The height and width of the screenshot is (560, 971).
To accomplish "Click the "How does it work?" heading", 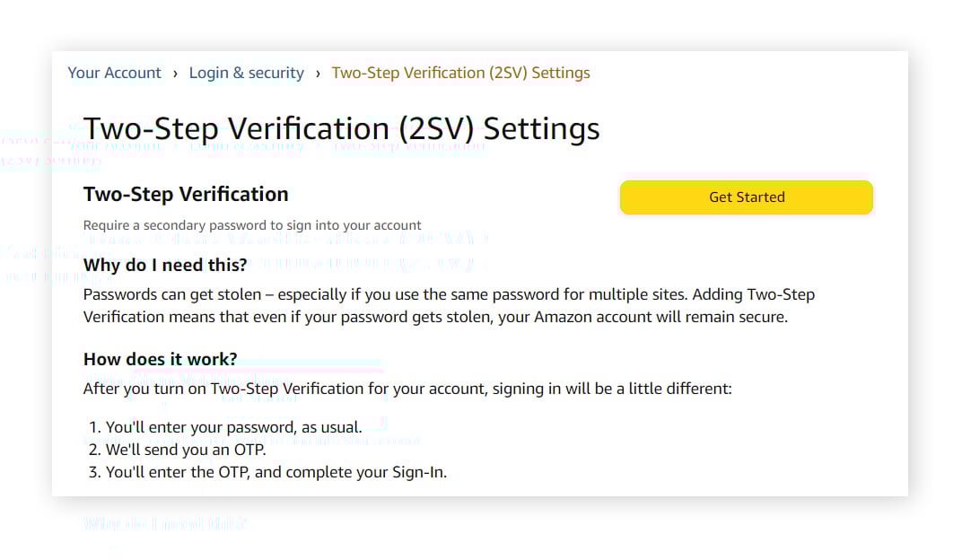I will click(159, 359).
